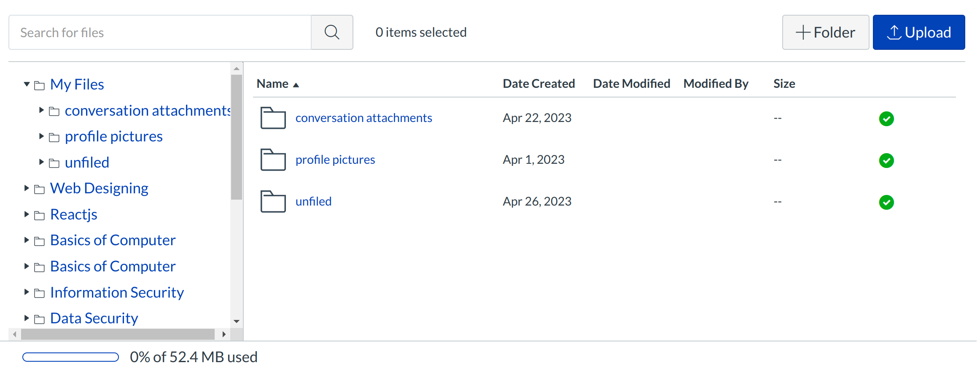The width and height of the screenshot is (980, 390).
Task: Expand the Reactjs folder arrow
Action: click(27, 214)
